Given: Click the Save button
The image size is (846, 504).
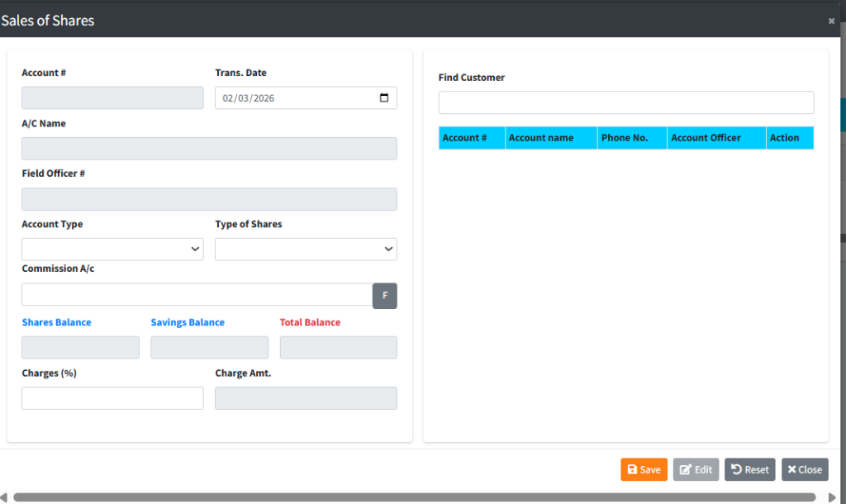Looking at the screenshot, I should click(x=644, y=469).
